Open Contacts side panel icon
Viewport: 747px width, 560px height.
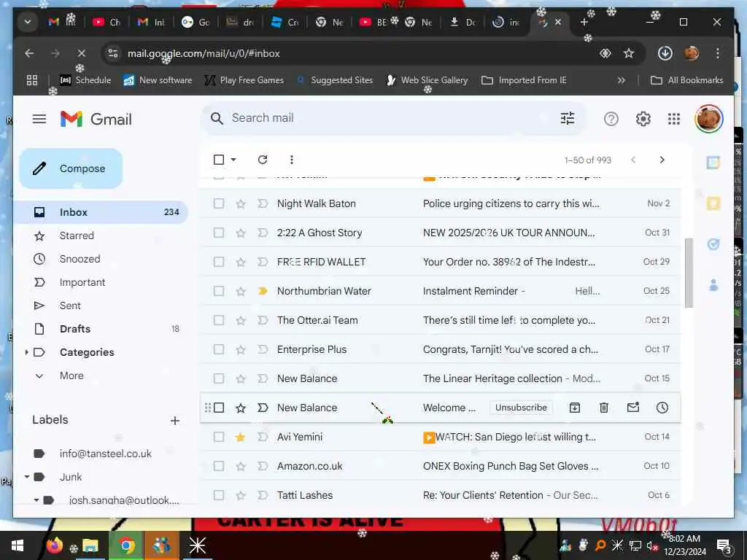point(713,285)
